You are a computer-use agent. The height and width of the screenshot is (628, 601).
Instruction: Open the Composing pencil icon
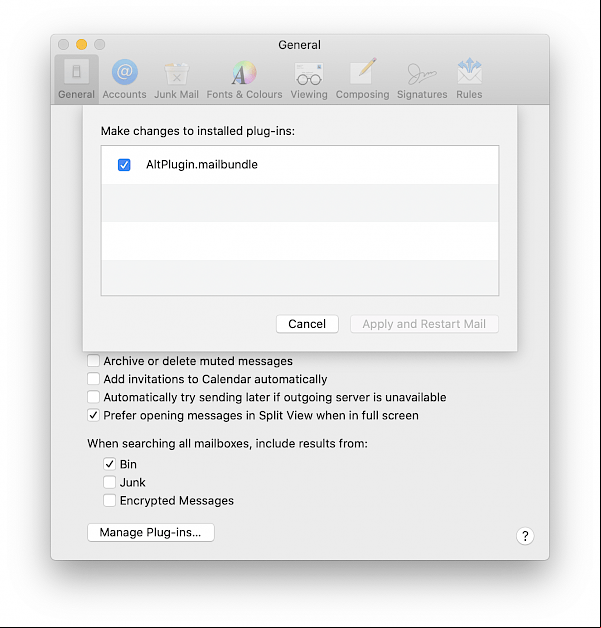pos(363,71)
